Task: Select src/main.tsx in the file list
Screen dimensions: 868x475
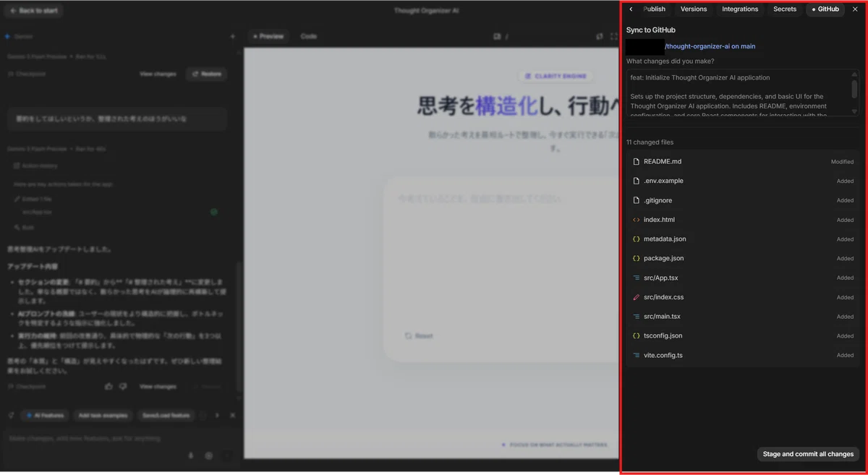Action: pyautogui.click(x=743, y=317)
